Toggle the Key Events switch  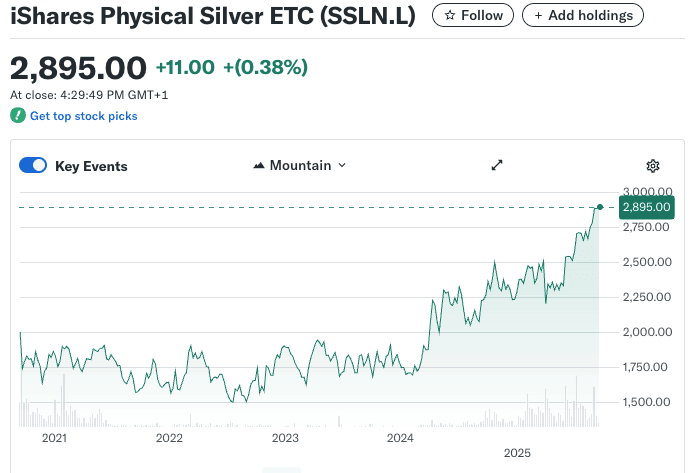(33, 166)
